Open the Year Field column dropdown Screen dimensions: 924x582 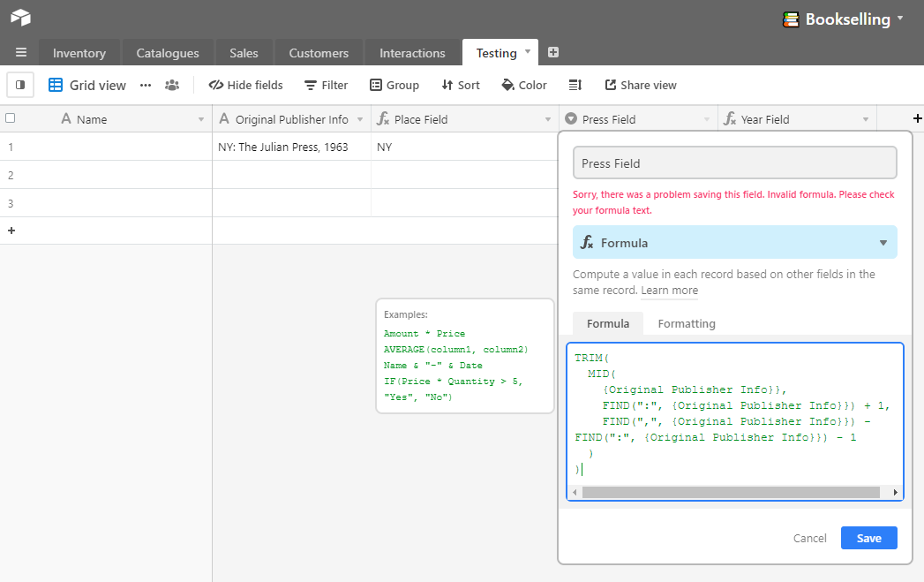click(866, 120)
